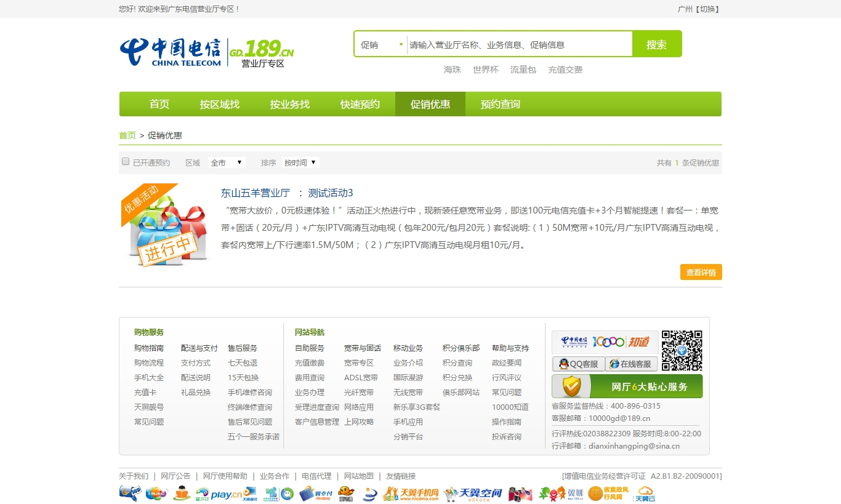Click the green 搜索 button
This screenshot has width=841, height=504.
coord(656,44)
